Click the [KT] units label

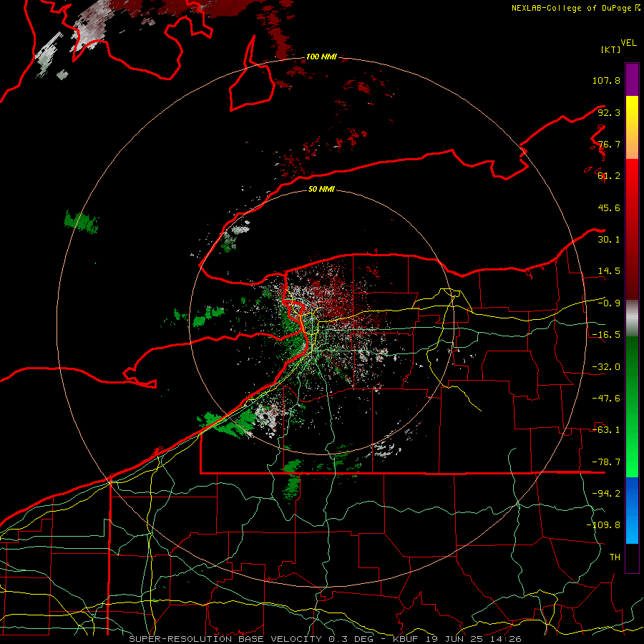pyautogui.click(x=611, y=49)
